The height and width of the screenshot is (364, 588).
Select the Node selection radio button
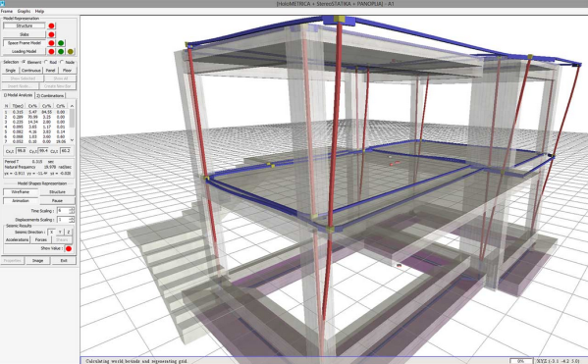[x=62, y=62]
